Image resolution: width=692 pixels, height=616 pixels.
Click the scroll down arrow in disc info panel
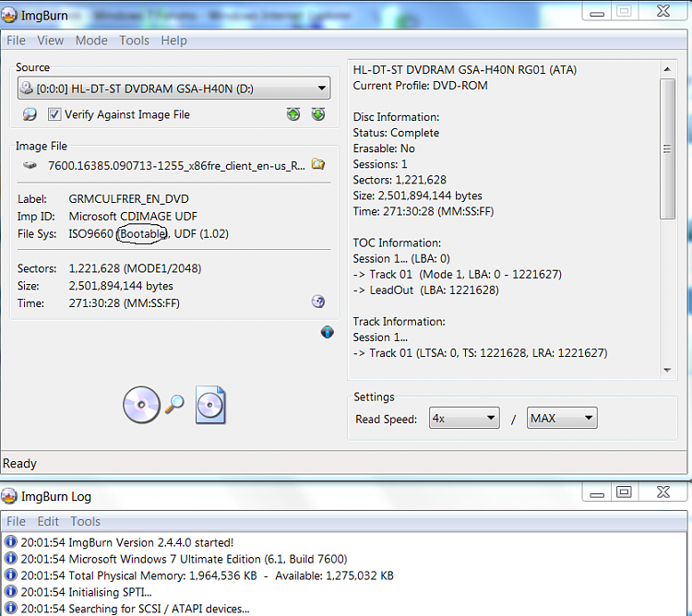[x=667, y=370]
